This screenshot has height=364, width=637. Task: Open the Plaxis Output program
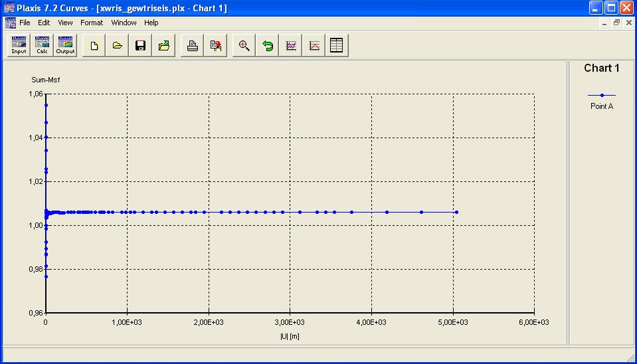pyautogui.click(x=65, y=45)
